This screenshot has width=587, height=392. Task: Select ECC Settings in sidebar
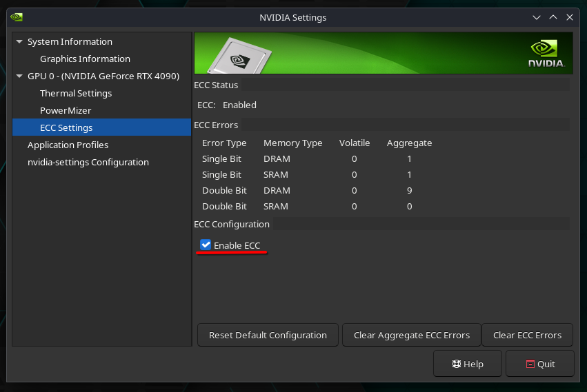(102, 127)
